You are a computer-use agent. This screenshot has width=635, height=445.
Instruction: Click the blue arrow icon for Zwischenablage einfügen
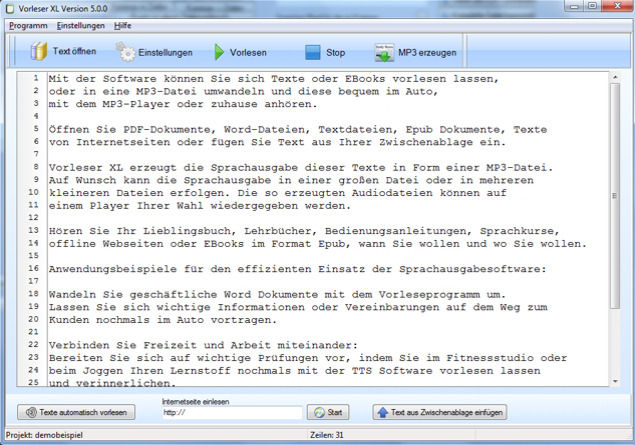click(x=382, y=413)
